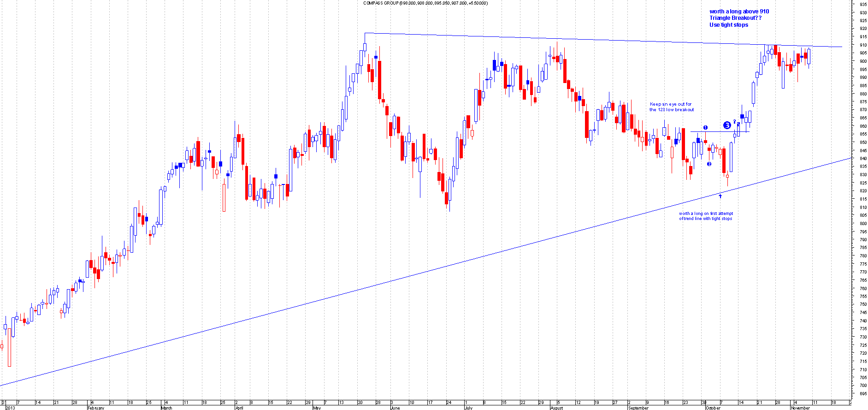Viewport: 868px width, 410px height.
Task: Select the large circled 3 marker
Action: [727, 125]
